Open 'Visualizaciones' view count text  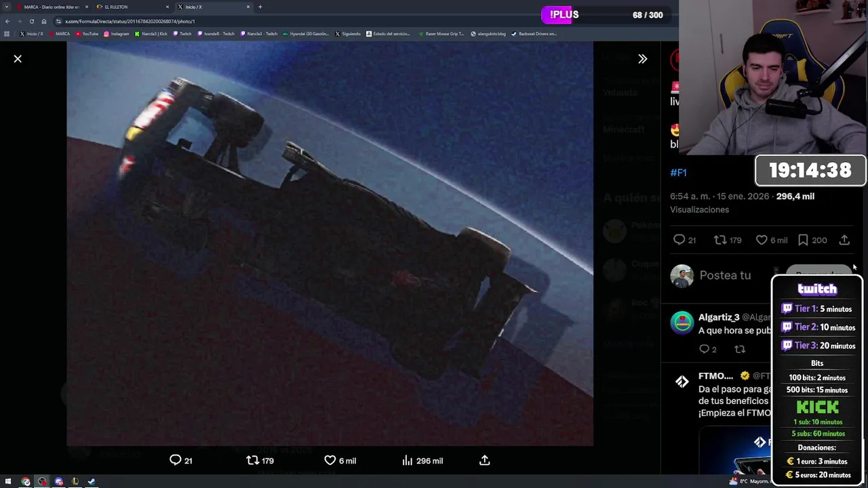click(699, 209)
